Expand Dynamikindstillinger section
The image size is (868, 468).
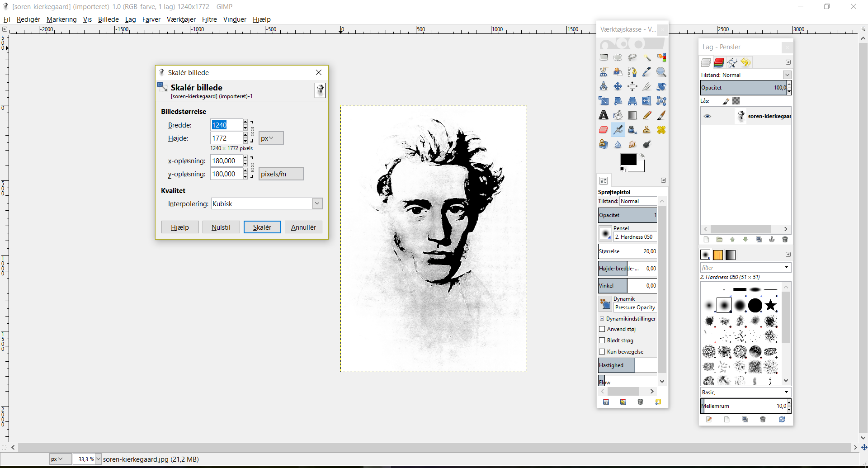click(602, 319)
